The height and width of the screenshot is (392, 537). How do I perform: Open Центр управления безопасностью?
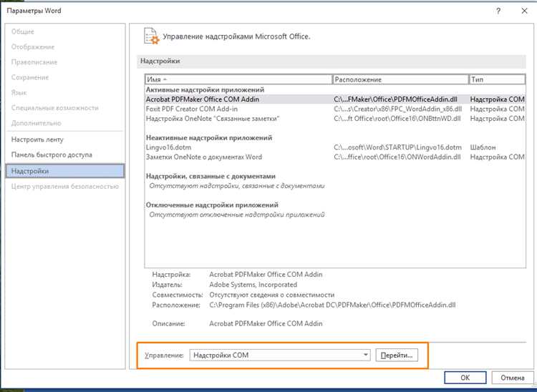(x=65, y=187)
